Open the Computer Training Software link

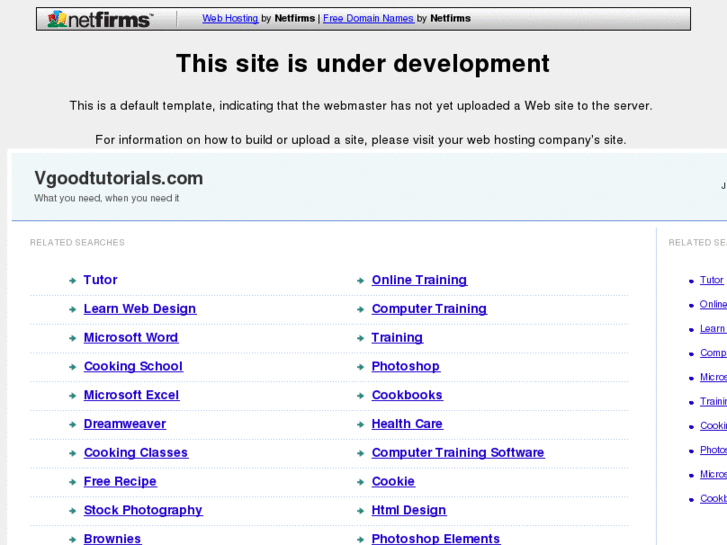pos(458,452)
